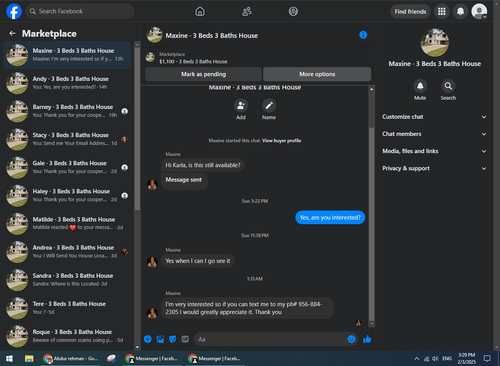
Task: Open the Home feed icon
Action: (200, 11)
